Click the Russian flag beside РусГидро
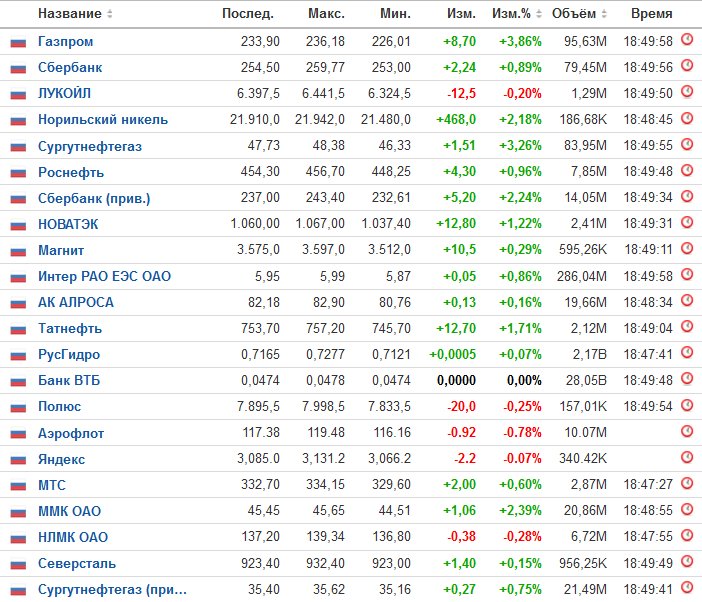This screenshot has width=702, height=602. tap(18, 356)
